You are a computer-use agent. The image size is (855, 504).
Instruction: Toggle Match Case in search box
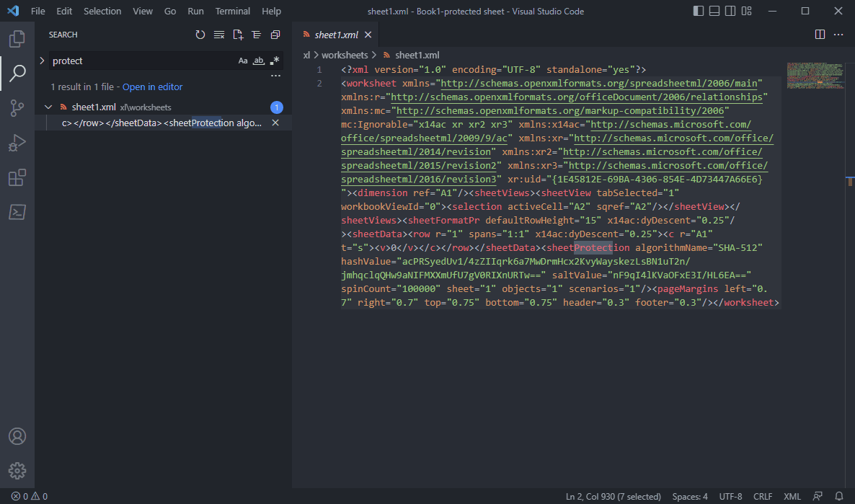(x=243, y=61)
